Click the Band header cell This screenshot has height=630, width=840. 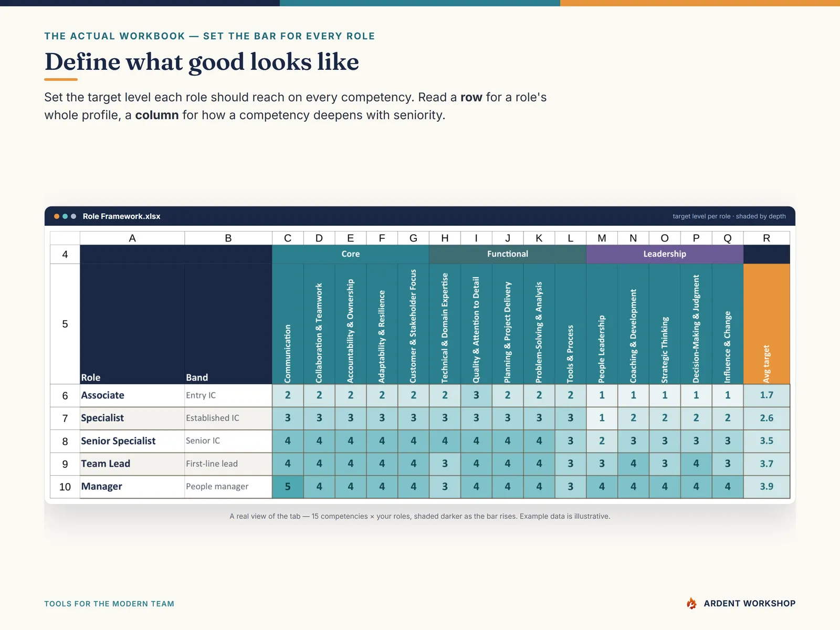pyautogui.click(x=228, y=324)
